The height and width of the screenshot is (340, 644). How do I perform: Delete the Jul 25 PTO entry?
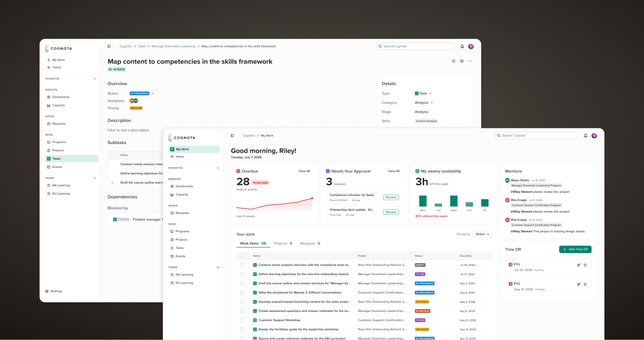585,265
